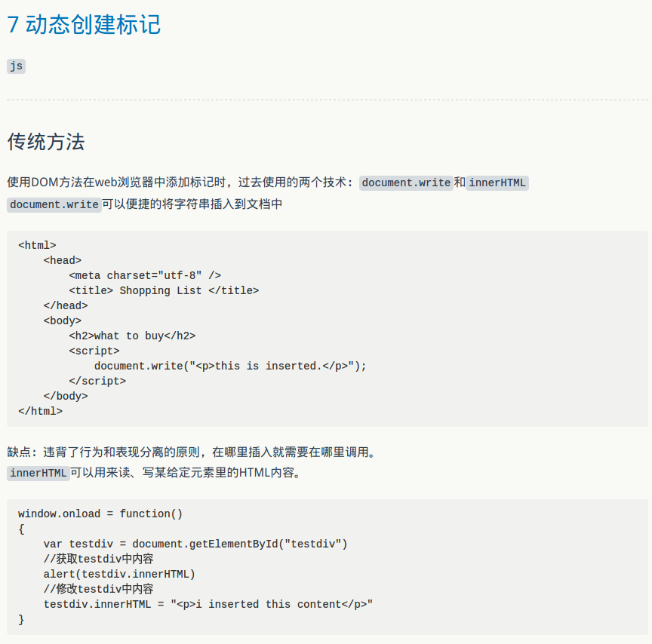
Task: Click the document.write("<p>this is inserted.</p>") line
Action: pos(230,366)
